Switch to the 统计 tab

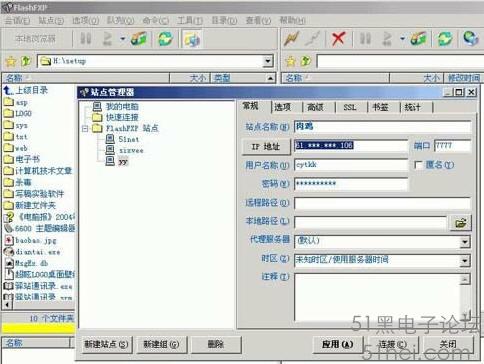(413, 107)
